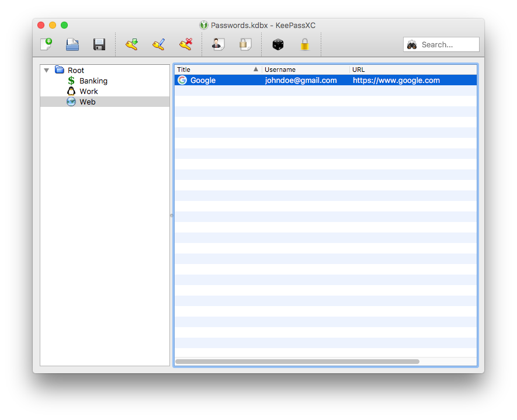Click into the Search field
Viewport: 517px width, 420px height.
441,44
